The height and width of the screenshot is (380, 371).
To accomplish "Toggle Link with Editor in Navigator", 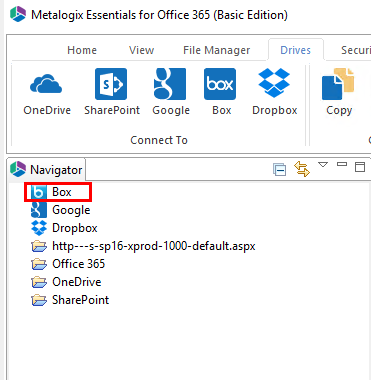I will click(x=302, y=169).
